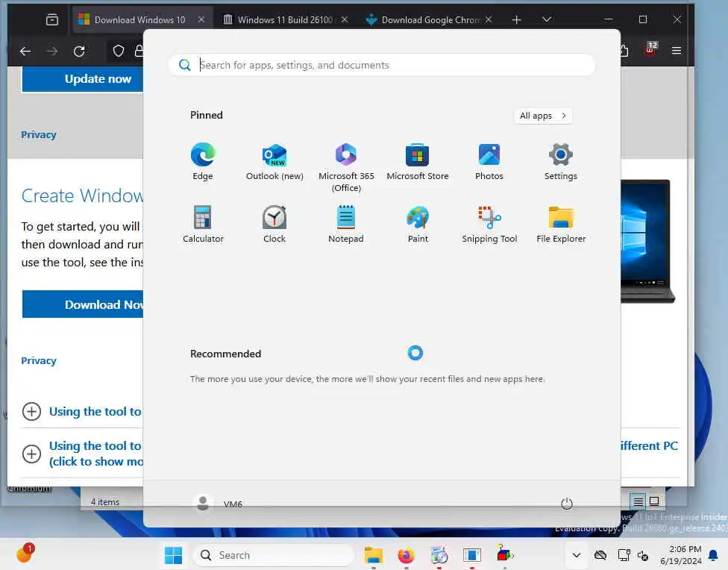Open the notification bell in tray

point(713,555)
